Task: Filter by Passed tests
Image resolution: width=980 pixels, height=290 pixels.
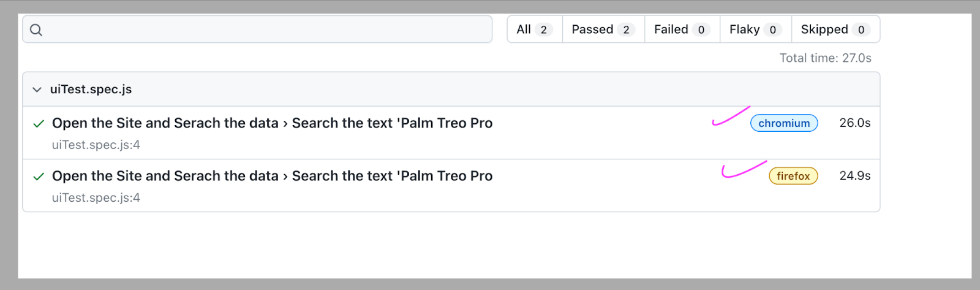Action: pyautogui.click(x=603, y=29)
